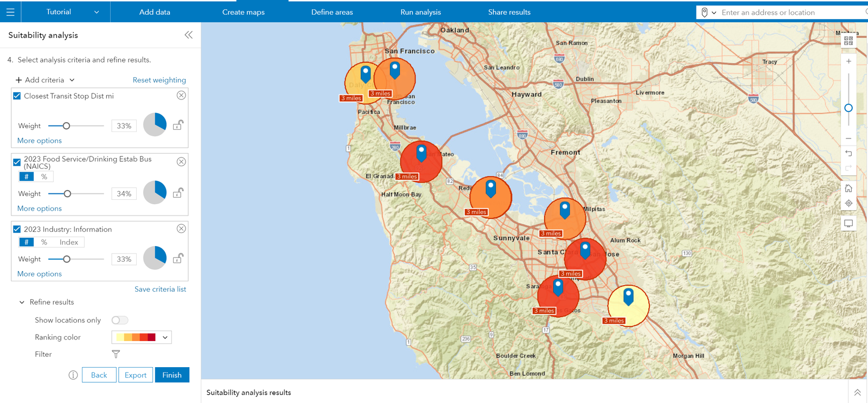The height and width of the screenshot is (403, 868).
Task: Click the Filter funnel icon
Action: (x=116, y=354)
